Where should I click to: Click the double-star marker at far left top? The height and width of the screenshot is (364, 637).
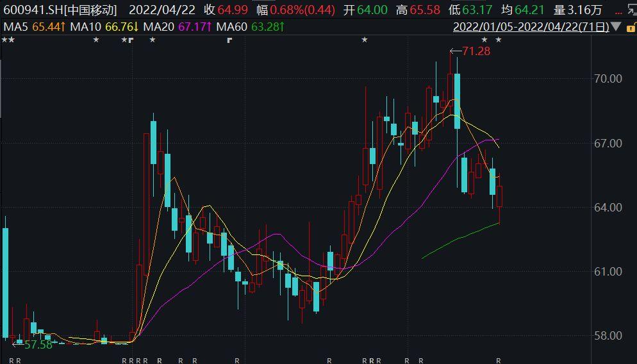(8, 40)
